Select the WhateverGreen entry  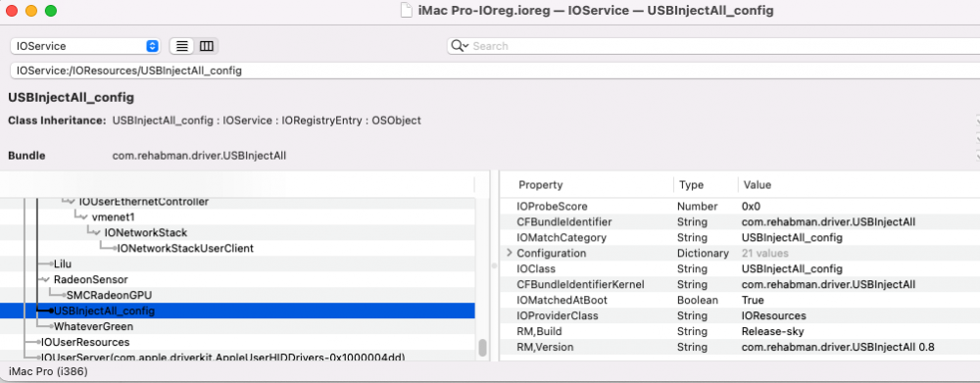pos(93,326)
